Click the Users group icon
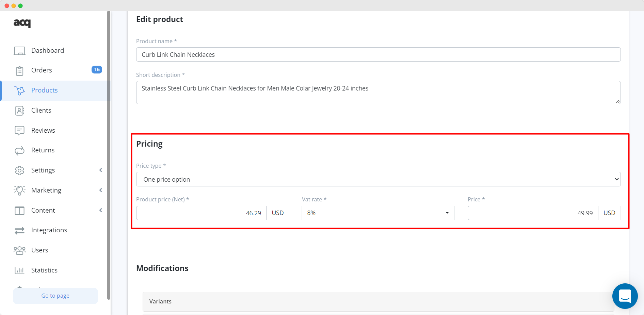The image size is (644, 315). click(19, 250)
